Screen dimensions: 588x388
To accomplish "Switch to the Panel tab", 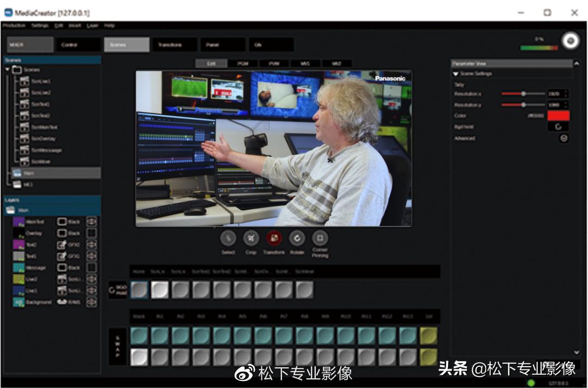I will coord(223,45).
